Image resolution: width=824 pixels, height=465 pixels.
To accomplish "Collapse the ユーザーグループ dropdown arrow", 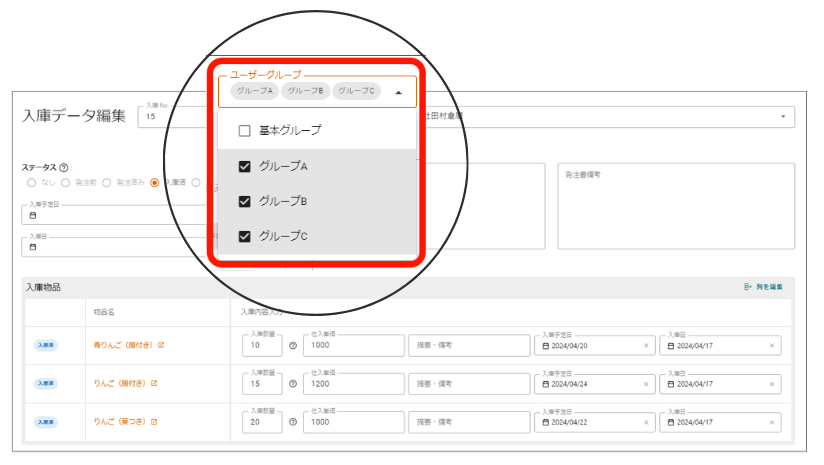I will coord(398,92).
